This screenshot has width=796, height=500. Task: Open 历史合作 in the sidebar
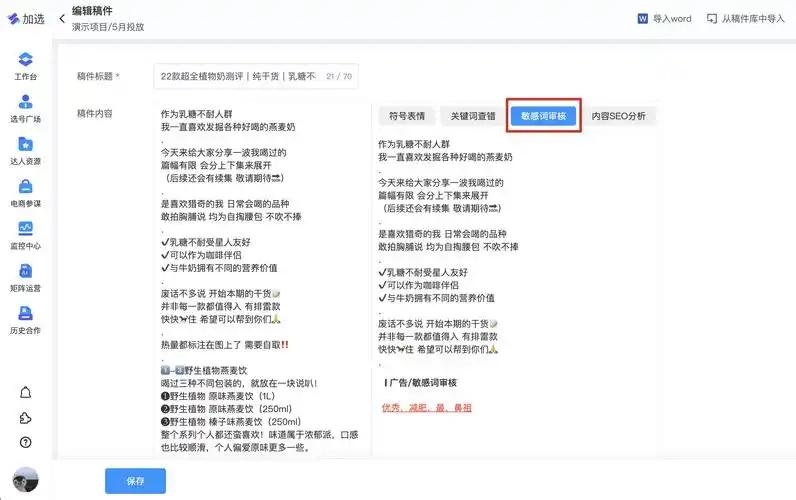coord(26,314)
